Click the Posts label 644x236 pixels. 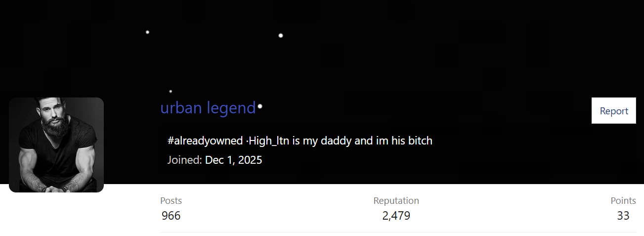click(171, 200)
